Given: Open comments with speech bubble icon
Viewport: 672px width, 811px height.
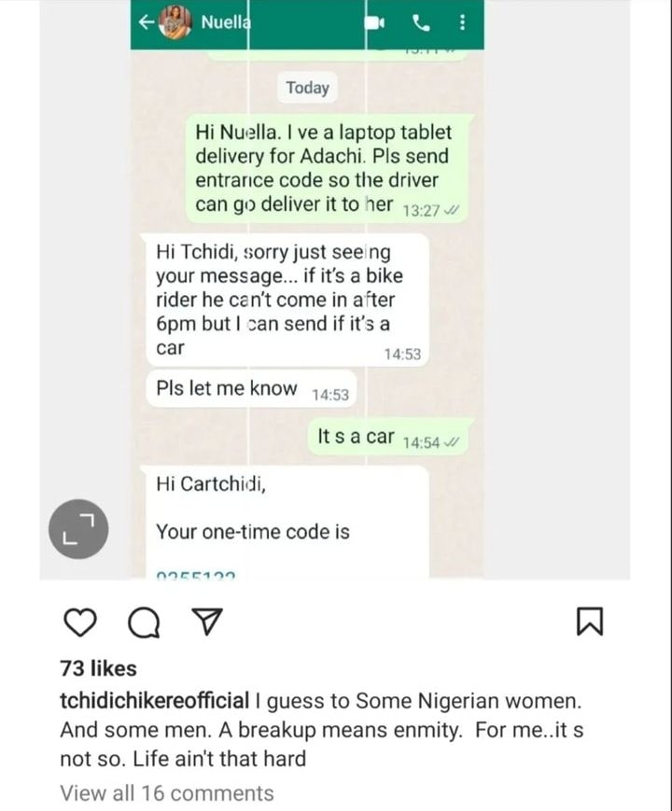Looking at the screenshot, I should coord(144,622).
